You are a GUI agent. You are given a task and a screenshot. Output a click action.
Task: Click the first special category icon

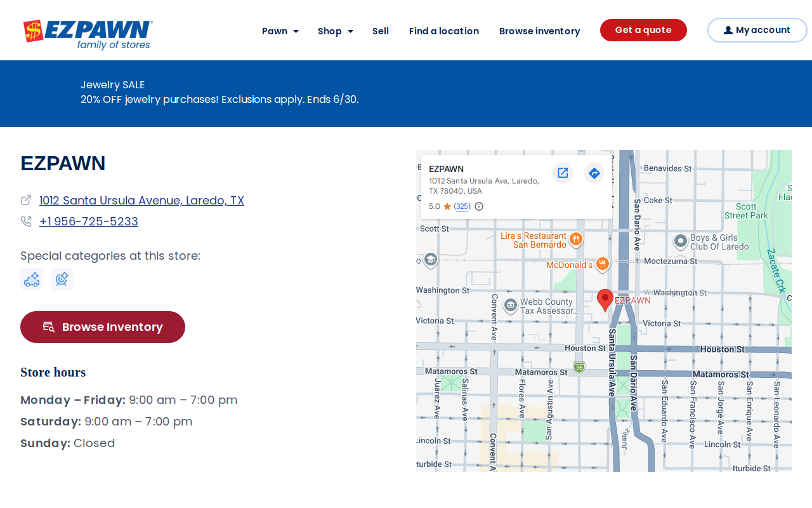[32, 279]
